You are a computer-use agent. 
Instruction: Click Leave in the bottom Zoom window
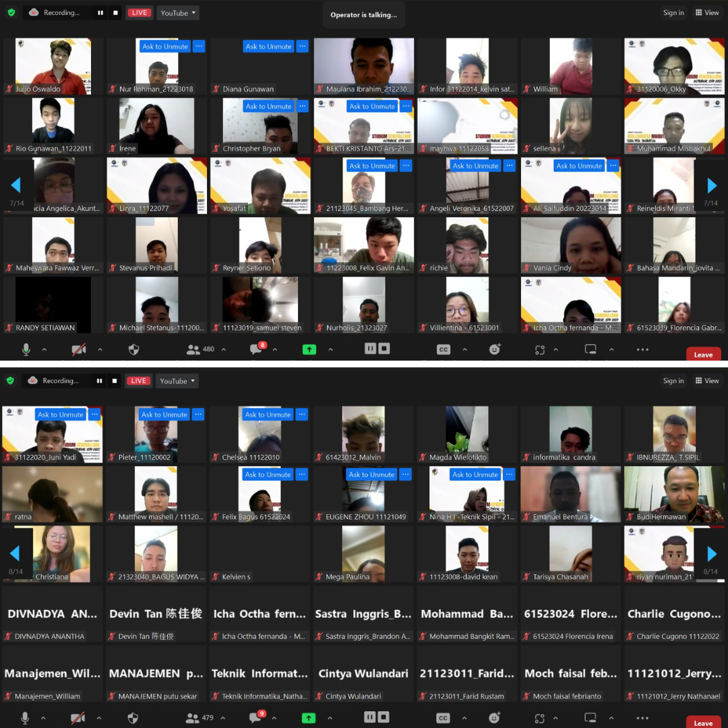click(x=703, y=723)
